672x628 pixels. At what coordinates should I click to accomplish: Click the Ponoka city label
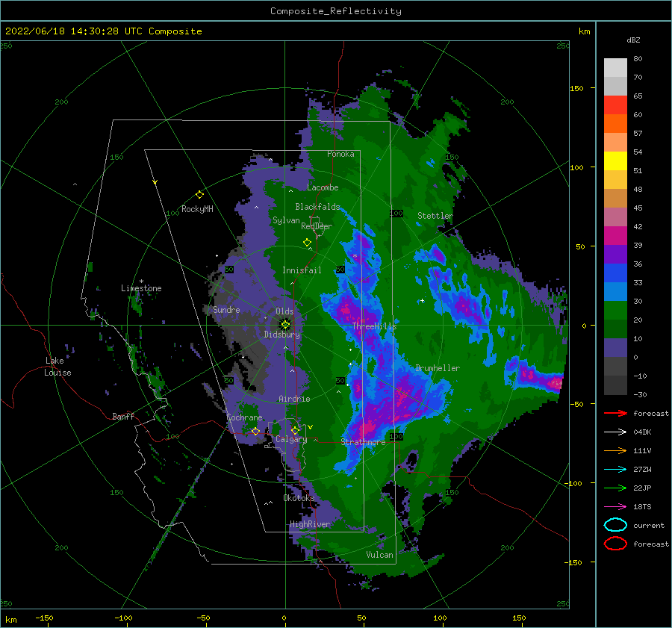(340, 154)
